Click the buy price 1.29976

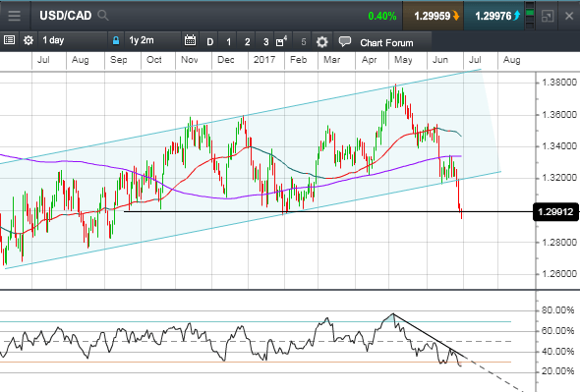click(494, 16)
